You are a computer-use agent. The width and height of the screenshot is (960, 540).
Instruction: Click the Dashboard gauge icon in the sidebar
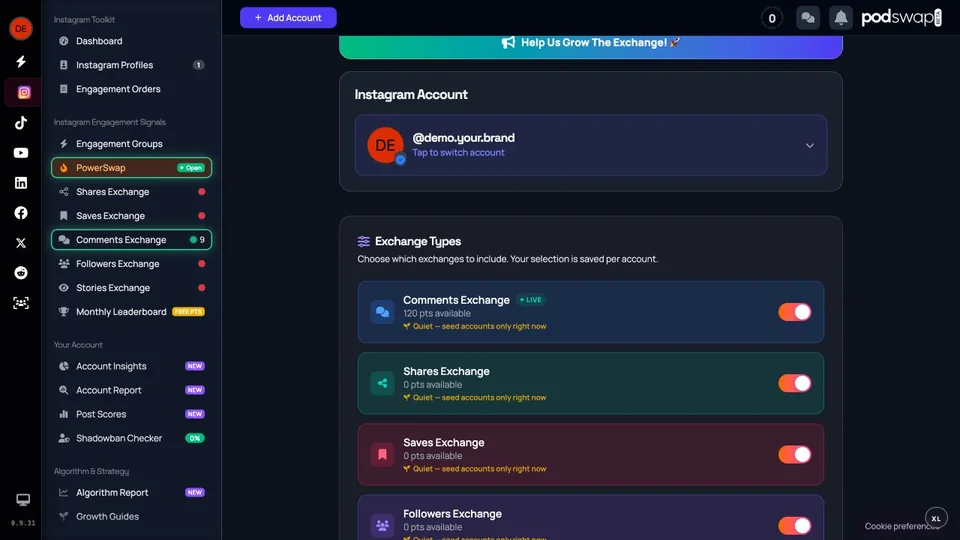(x=64, y=41)
